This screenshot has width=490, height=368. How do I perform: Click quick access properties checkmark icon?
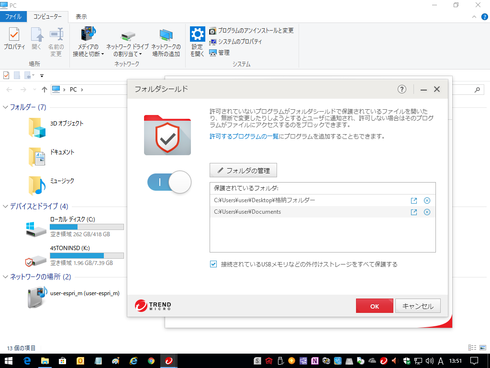click(6, 75)
